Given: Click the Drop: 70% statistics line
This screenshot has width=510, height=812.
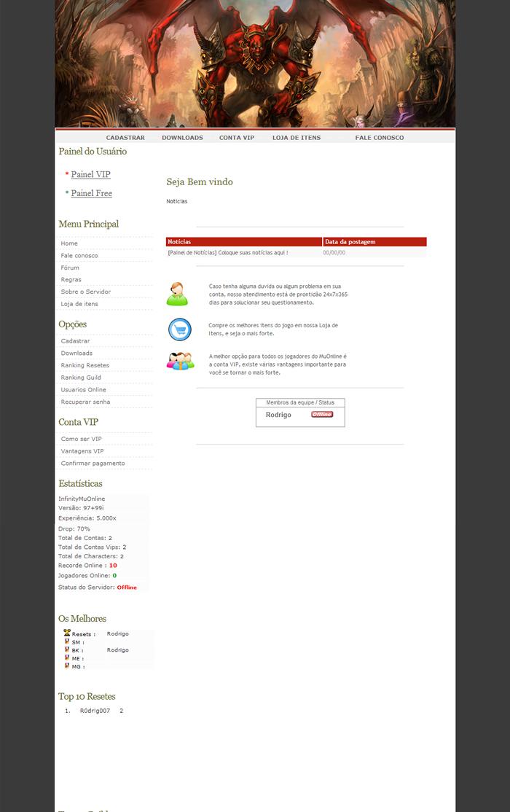Looking at the screenshot, I should point(74,528).
